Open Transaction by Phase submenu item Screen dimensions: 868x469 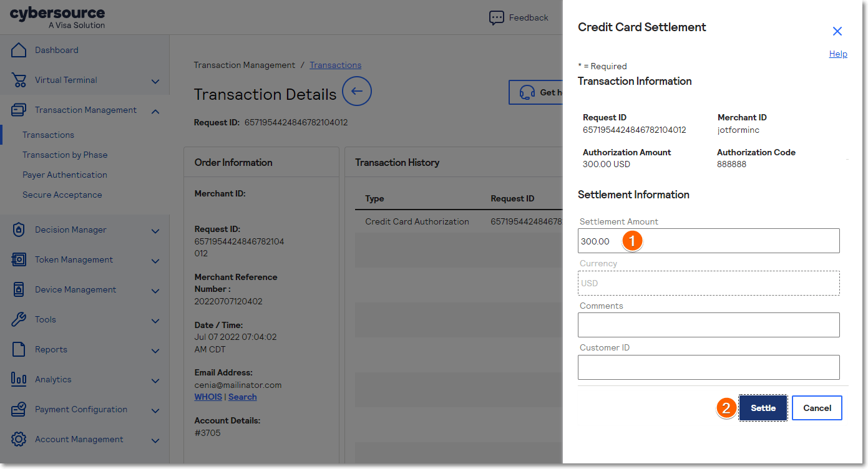65,155
